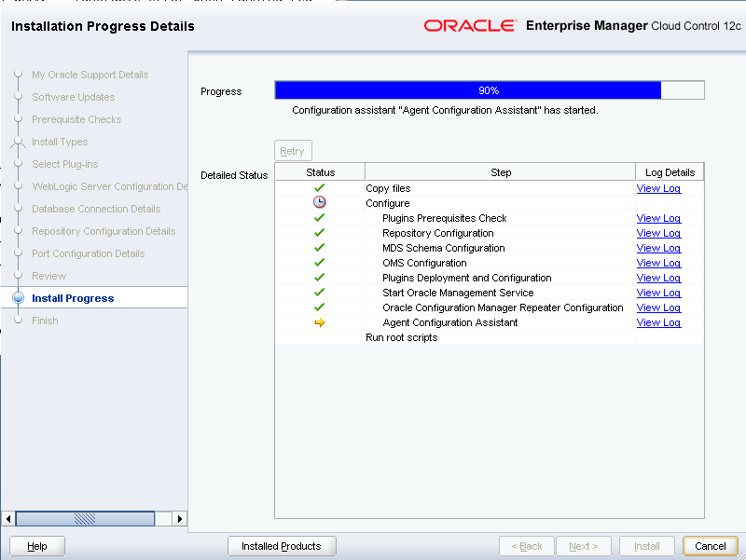Click the Oracle logo in header
This screenshot has width=746, height=560.
click(470, 26)
